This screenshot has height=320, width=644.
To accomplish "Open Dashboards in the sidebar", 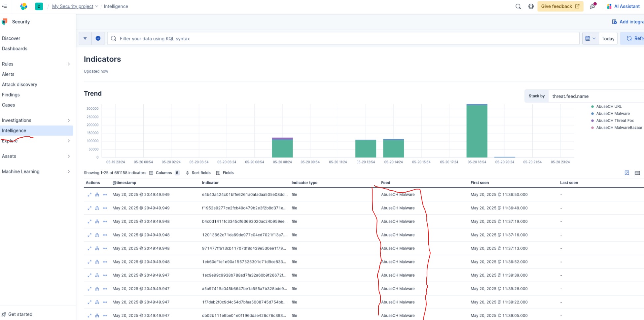I will tap(15, 49).
